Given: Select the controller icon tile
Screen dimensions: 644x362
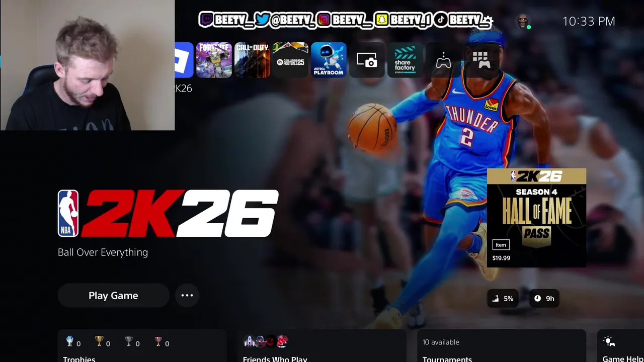Looking at the screenshot, I should click(443, 60).
